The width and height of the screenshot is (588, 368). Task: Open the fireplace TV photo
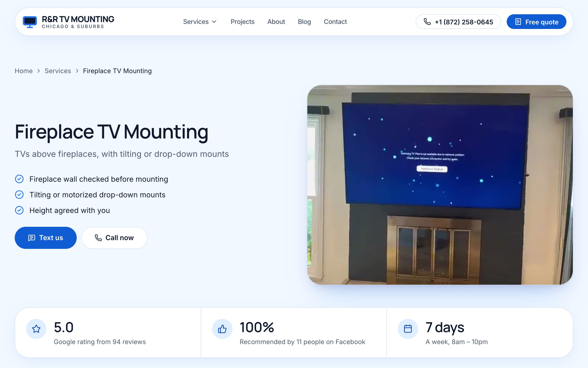pos(440,185)
